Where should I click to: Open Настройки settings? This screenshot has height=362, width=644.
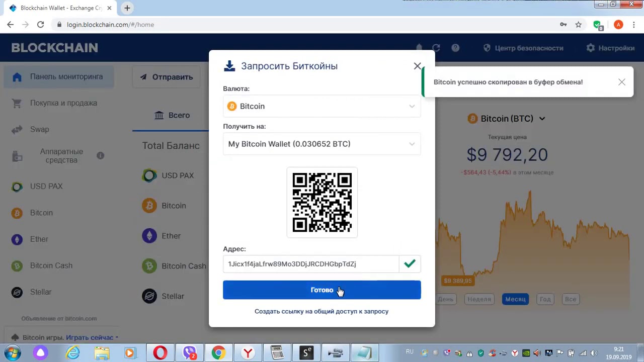pyautogui.click(x=610, y=48)
